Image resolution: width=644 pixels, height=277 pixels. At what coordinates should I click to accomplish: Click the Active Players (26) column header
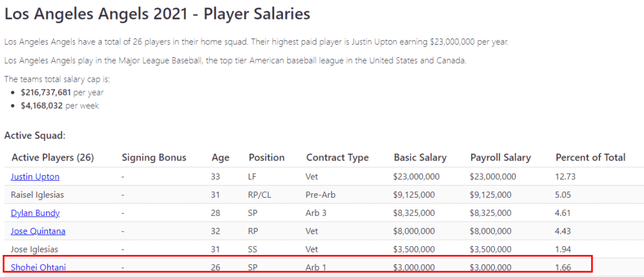(x=53, y=157)
